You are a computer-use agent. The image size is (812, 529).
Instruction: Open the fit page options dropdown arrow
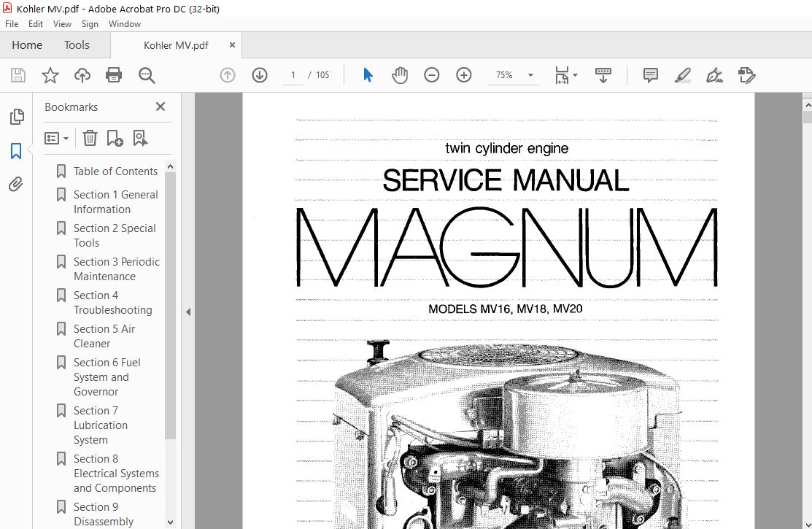576,75
